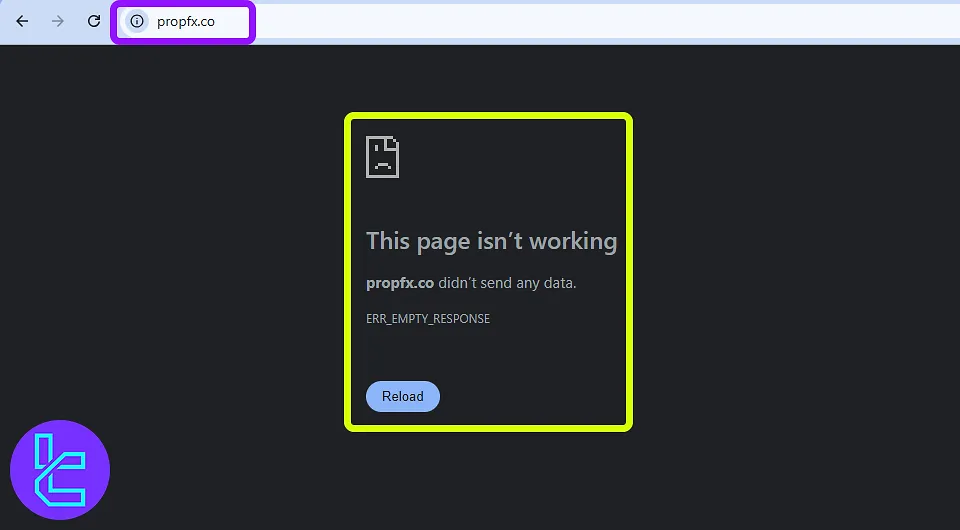Image resolution: width=960 pixels, height=530 pixels.
Task: Click the browser back arrow
Action: (x=22, y=21)
